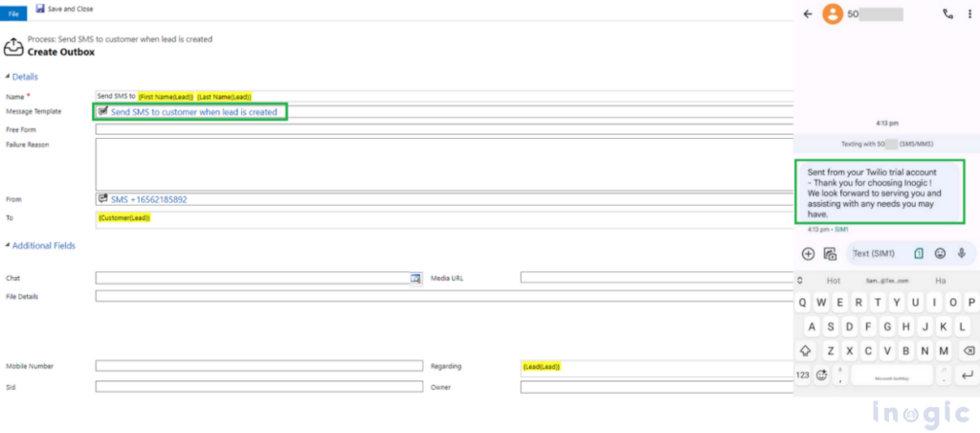Click the Failure Reason text area
980x433 pixels.
coord(444,165)
